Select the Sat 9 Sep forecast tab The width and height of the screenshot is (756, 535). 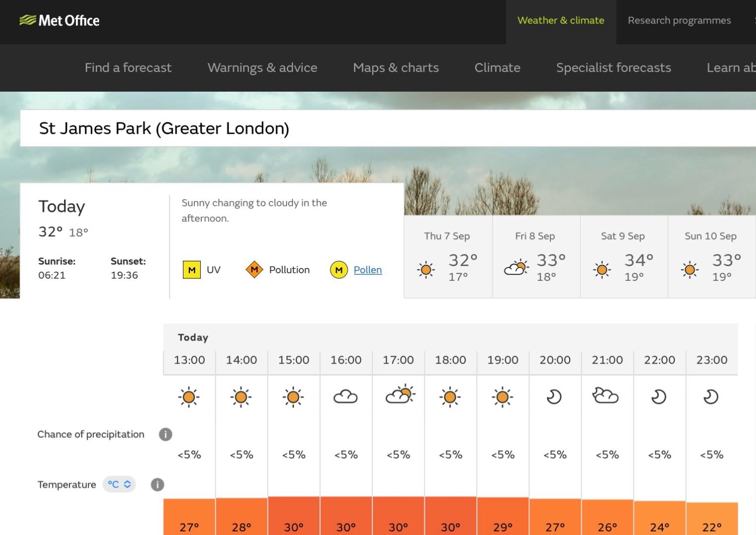624,257
